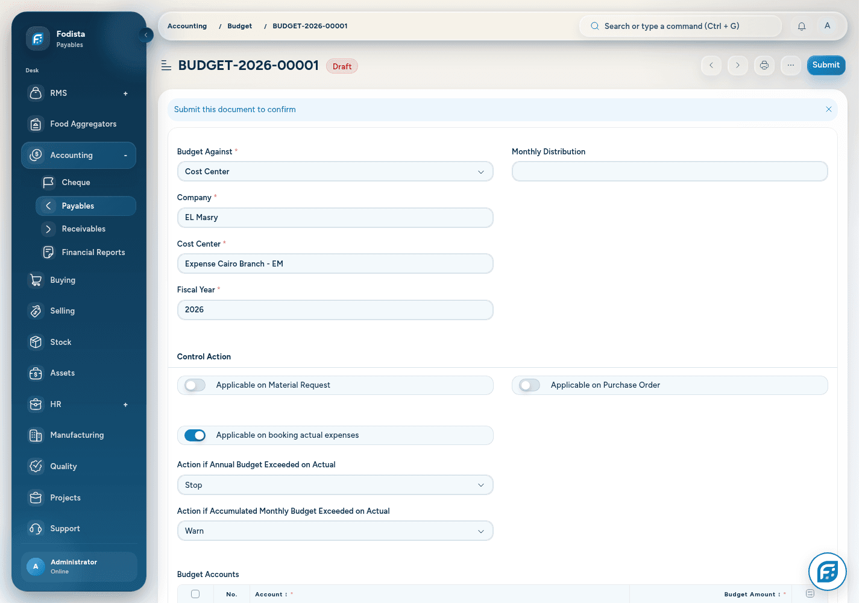Go to next document arrow
Screen dimensions: 868x603
(x=738, y=65)
